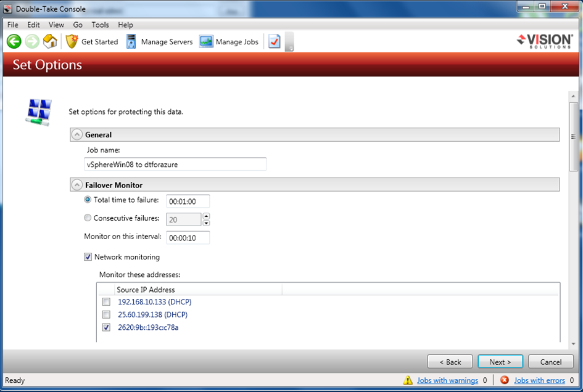Click the scrollbar up arrow
The height and width of the screenshot is (392, 583).
tap(573, 96)
